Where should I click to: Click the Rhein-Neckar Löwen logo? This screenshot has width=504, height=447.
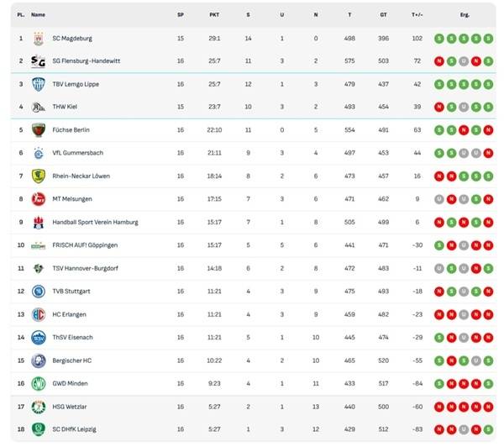(x=38, y=176)
